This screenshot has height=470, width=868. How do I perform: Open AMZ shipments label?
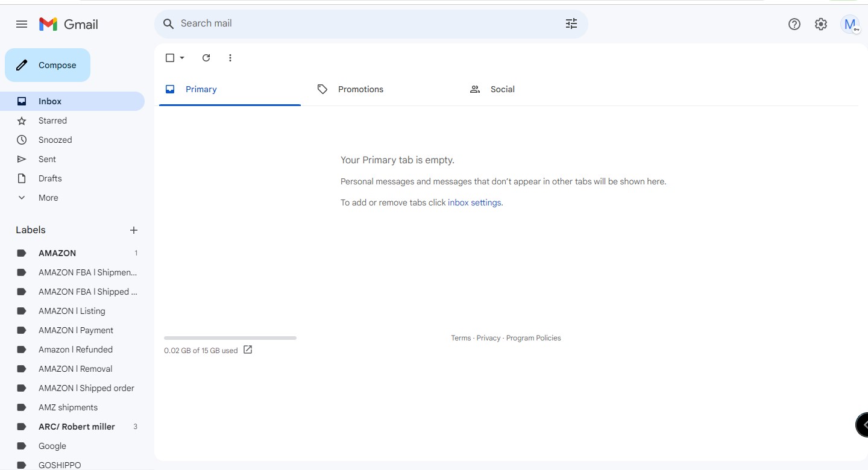click(x=72, y=407)
